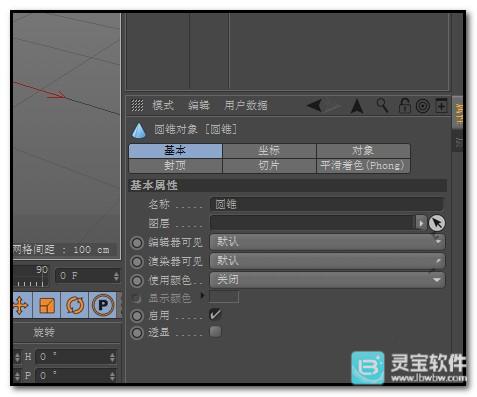This screenshot has height=397, width=477.
Task: Switch to the 切片 tab
Action: coord(269,166)
